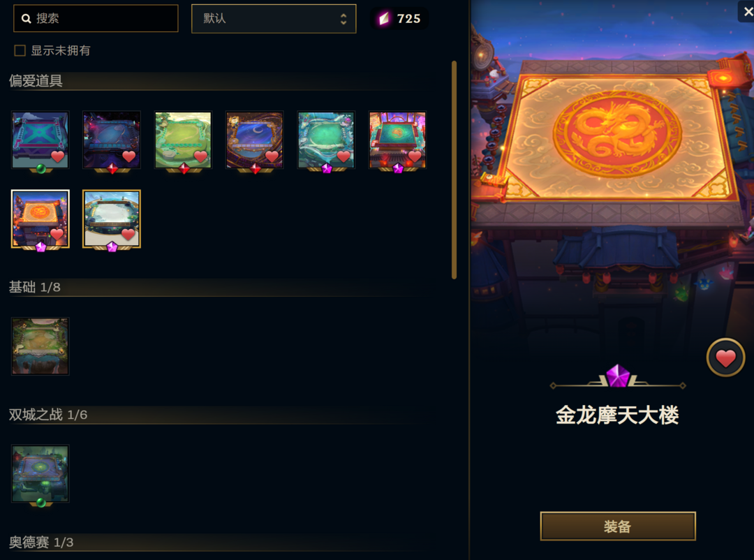This screenshot has width=754, height=560.
Task: Select the green meadow arena thumbnail
Action: [x=183, y=140]
